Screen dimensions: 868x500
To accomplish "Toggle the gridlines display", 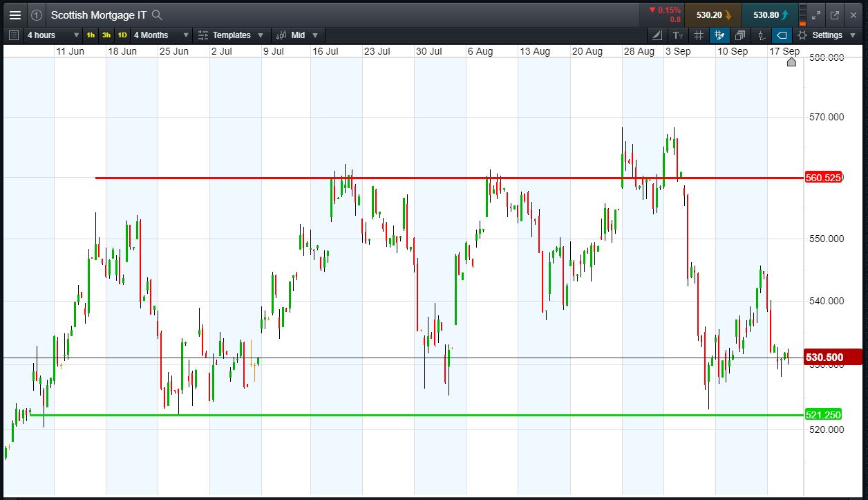I will pyautogui.click(x=699, y=35).
